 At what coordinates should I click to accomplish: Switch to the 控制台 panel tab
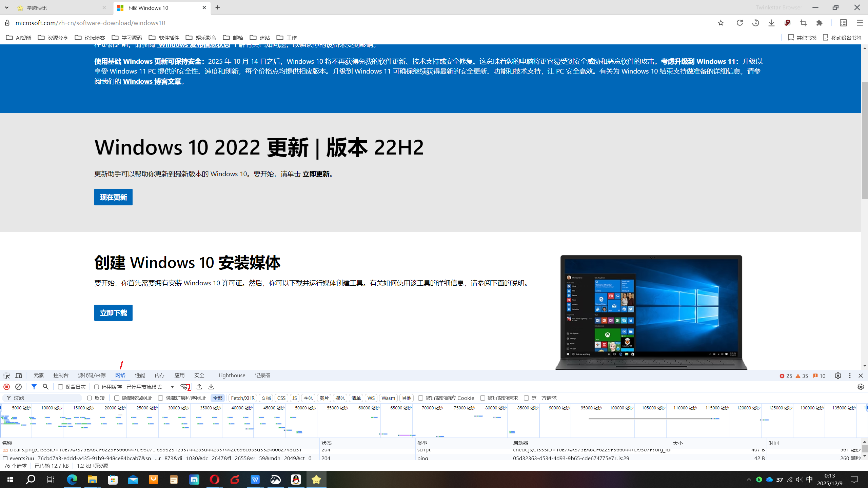(61, 375)
